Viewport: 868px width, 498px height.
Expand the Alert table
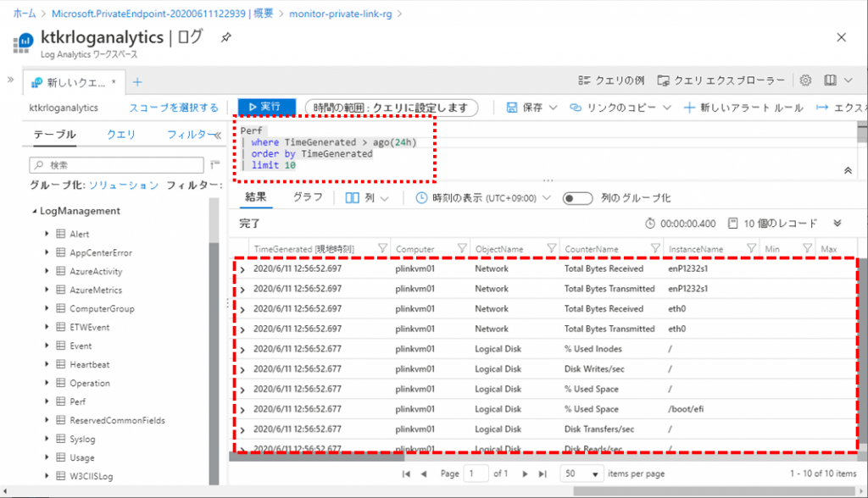coord(47,234)
